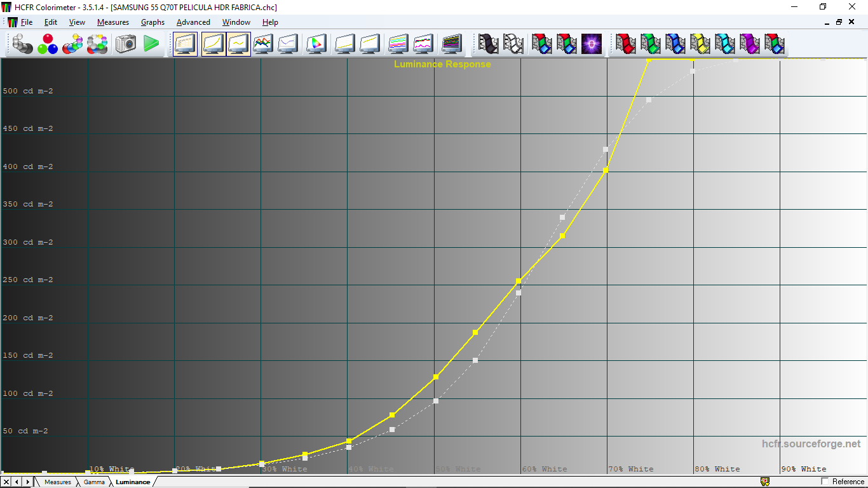Toggle the luminance curve view icon
The height and width of the screenshot is (488, 868).
(x=214, y=44)
